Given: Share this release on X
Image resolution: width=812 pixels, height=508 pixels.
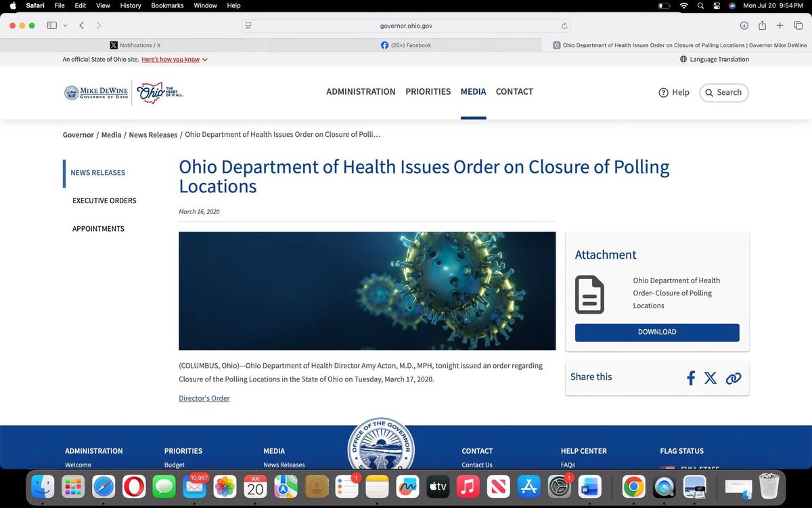Looking at the screenshot, I should (710, 378).
